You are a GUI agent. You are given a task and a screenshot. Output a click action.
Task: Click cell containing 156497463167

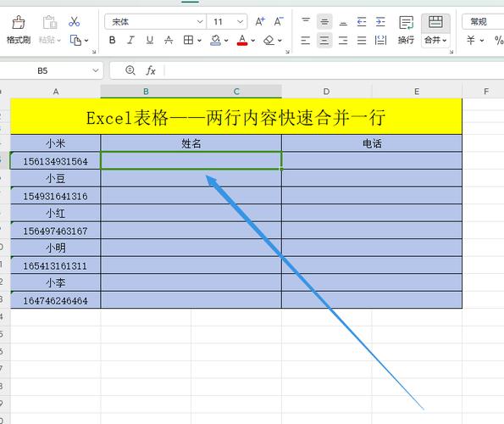pos(56,231)
